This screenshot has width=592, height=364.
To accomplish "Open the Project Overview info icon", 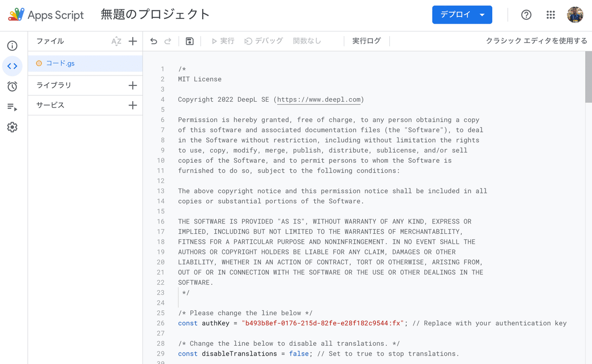I will [12, 45].
